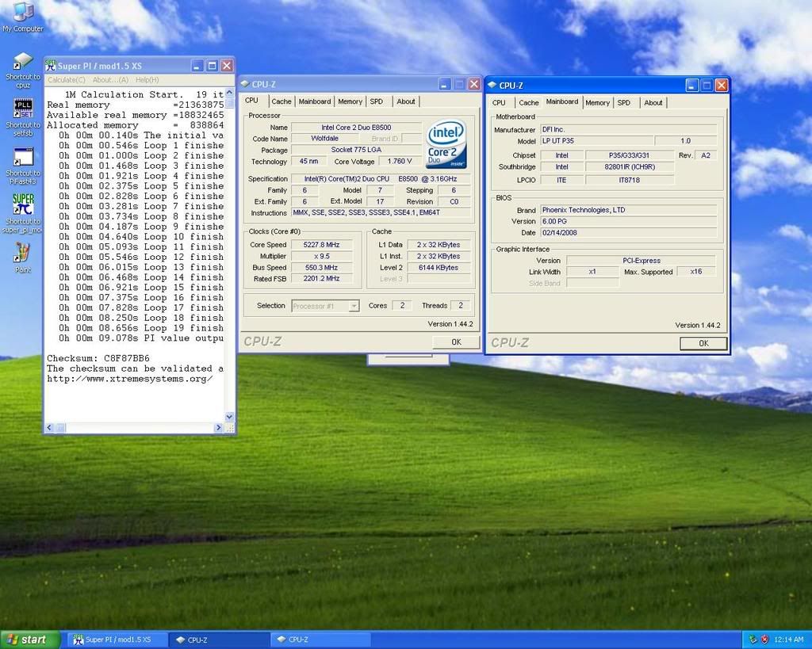Screen dimensions: 812x649
Task: Open the Calculate(C) menu in Super PI
Action: pos(67,80)
